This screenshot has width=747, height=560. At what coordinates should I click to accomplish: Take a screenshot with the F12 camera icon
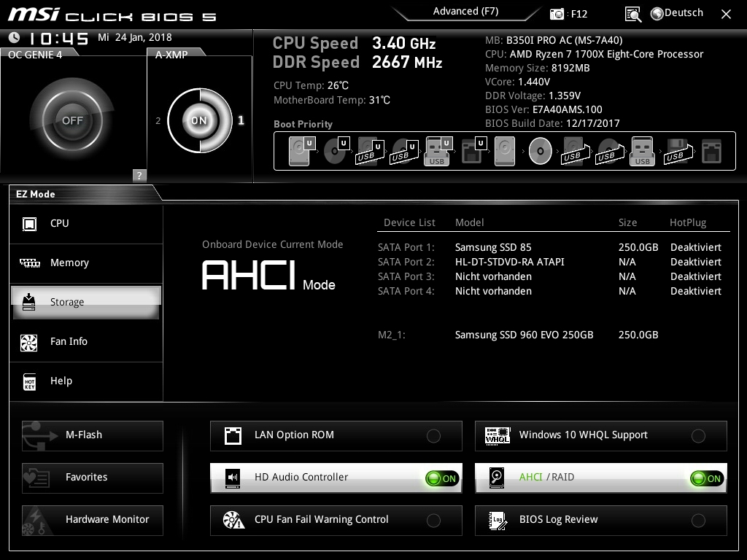557,14
